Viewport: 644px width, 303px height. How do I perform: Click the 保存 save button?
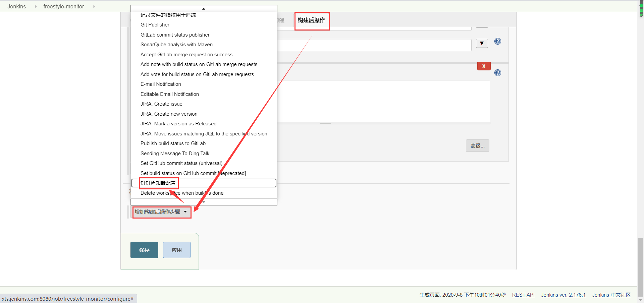click(144, 250)
